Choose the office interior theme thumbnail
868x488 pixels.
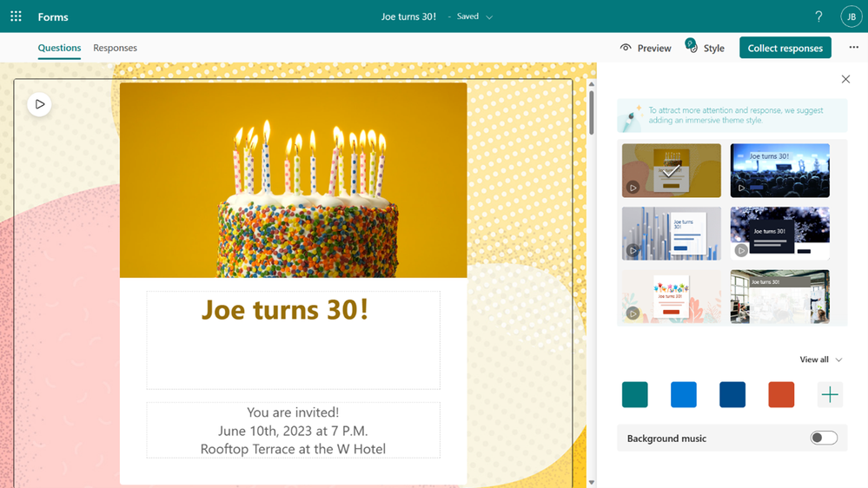pos(780,297)
